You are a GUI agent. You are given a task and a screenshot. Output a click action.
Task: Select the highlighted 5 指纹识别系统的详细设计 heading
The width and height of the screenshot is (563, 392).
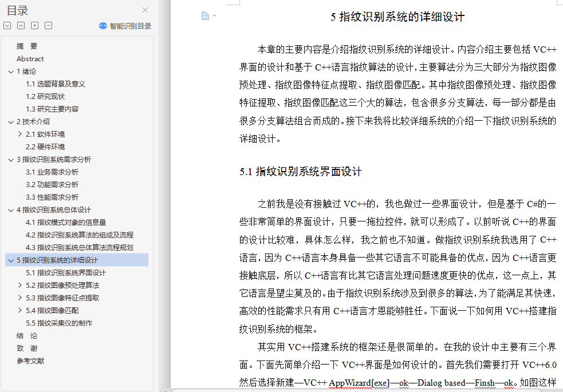[77, 260]
